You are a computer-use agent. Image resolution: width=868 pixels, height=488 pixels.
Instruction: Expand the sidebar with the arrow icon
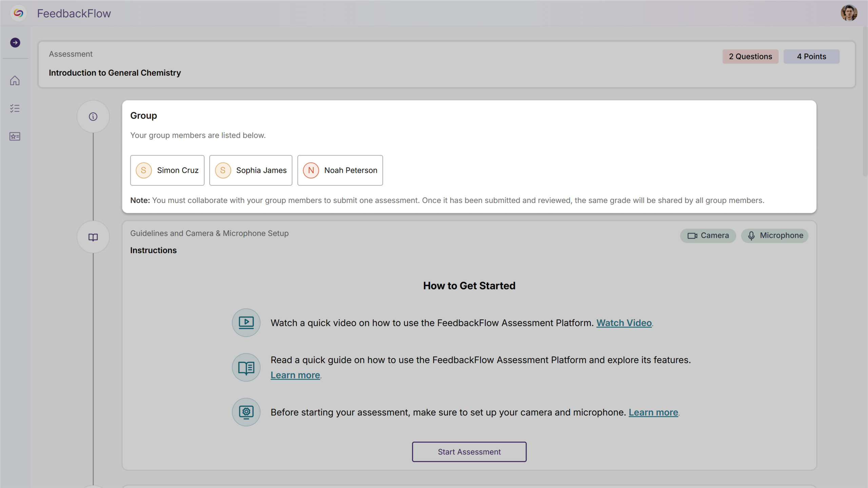[15, 43]
